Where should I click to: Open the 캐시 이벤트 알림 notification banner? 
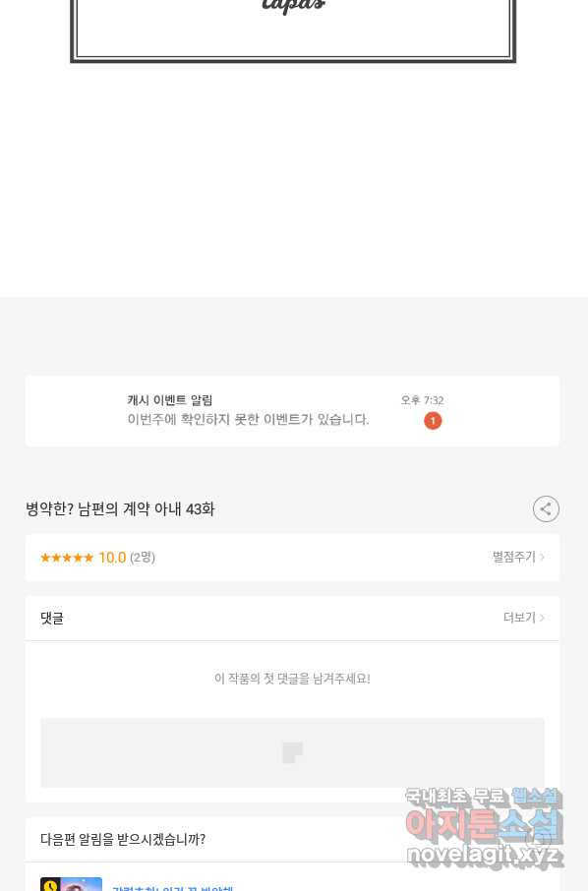(293, 411)
